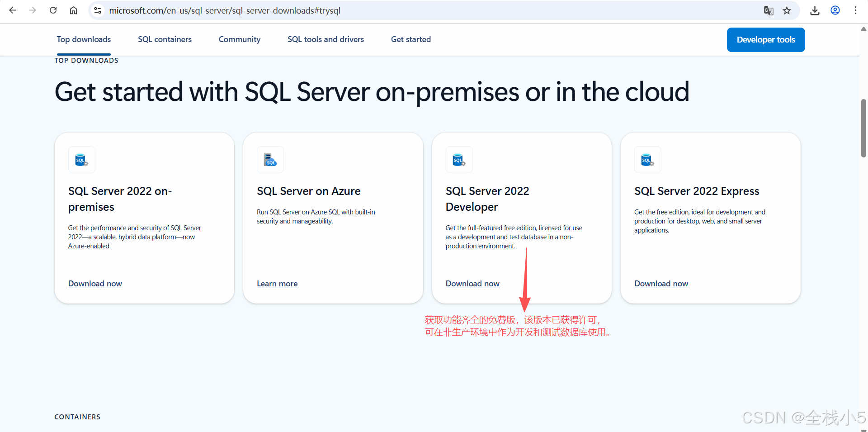Screen dimensions: 868x432
Task: Select the Get started nav item
Action: click(410, 39)
